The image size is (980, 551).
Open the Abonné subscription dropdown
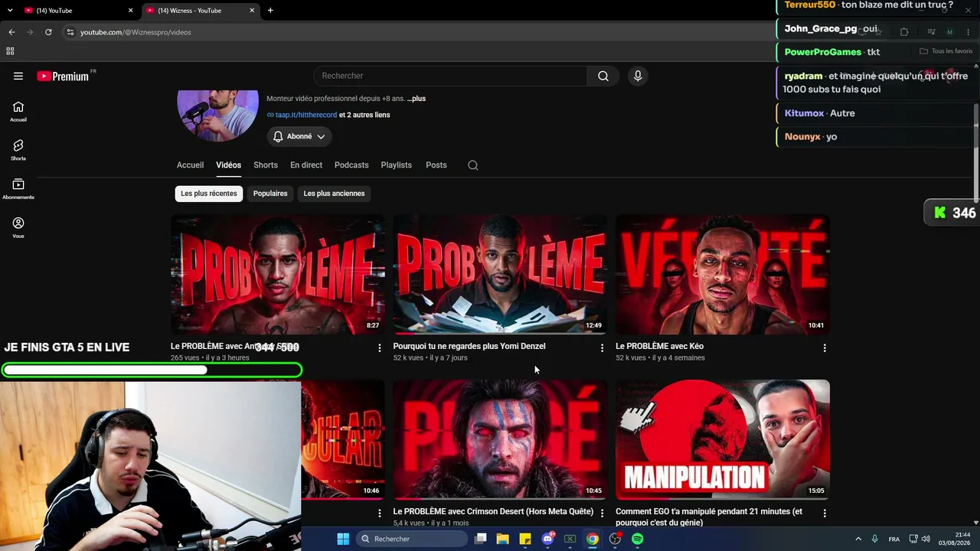pos(299,136)
